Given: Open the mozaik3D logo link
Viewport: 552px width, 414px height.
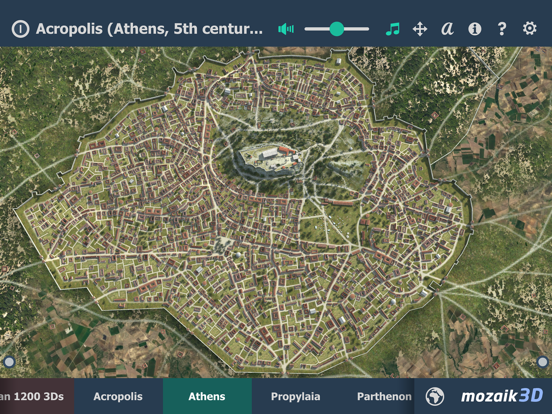Looking at the screenshot, I should coord(502,396).
